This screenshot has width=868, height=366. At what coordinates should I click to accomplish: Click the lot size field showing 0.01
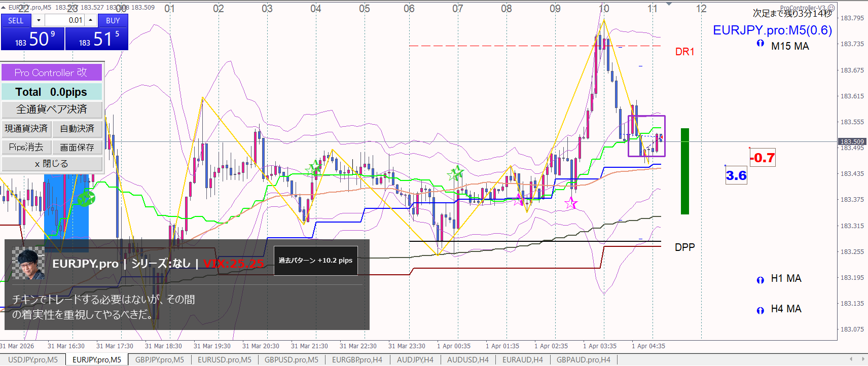pyautogui.click(x=64, y=20)
